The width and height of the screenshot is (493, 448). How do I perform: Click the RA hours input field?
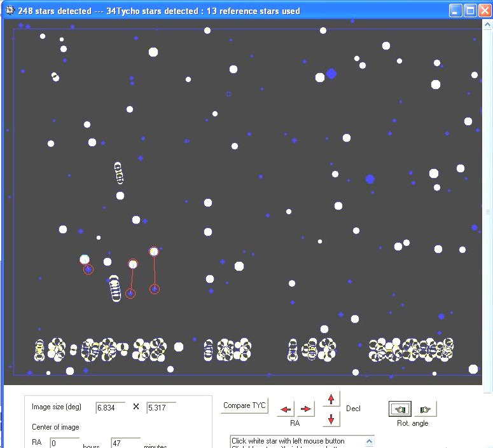coord(64,443)
